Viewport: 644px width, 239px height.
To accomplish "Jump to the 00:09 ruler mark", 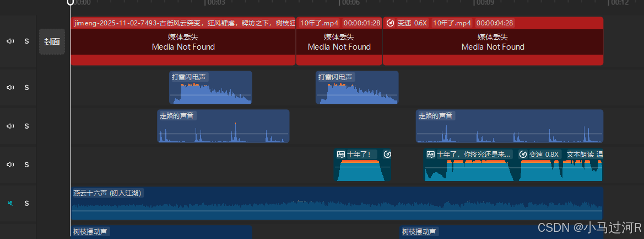I will click(485, 2).
